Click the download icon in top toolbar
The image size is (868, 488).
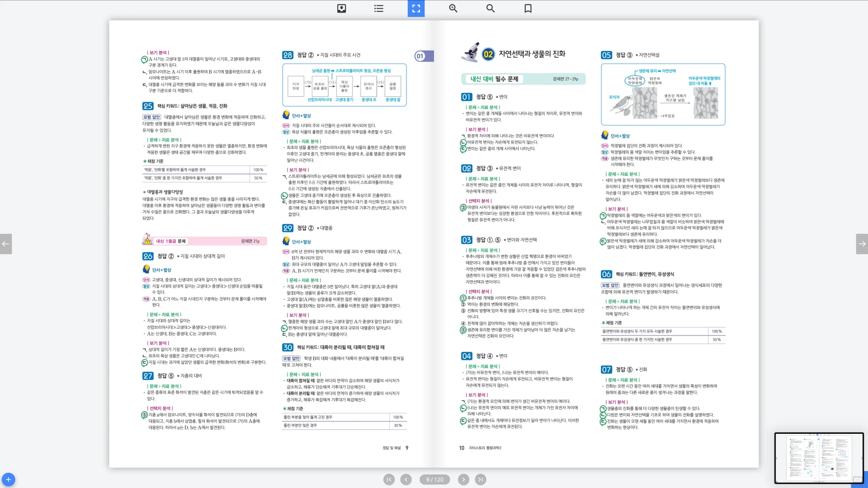click(x=342, y=8)
